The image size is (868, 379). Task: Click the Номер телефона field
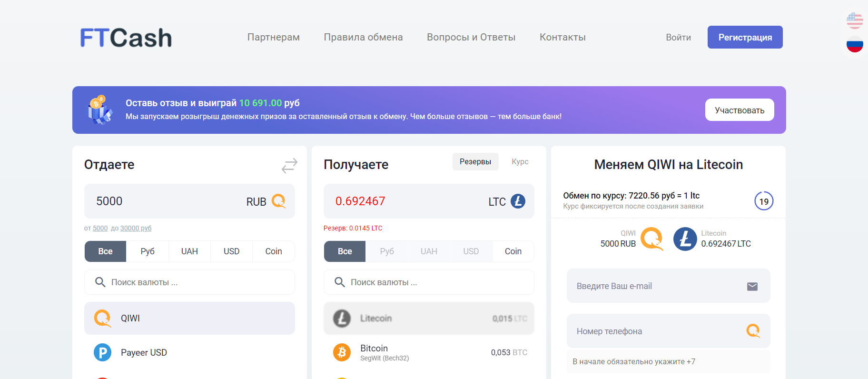click(668, 331)
